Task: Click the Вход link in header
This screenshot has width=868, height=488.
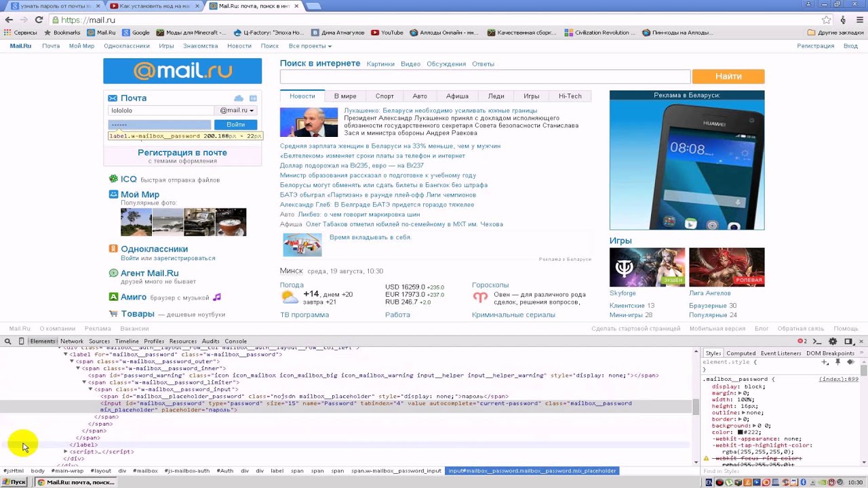Action: click(x=850, y=46)
